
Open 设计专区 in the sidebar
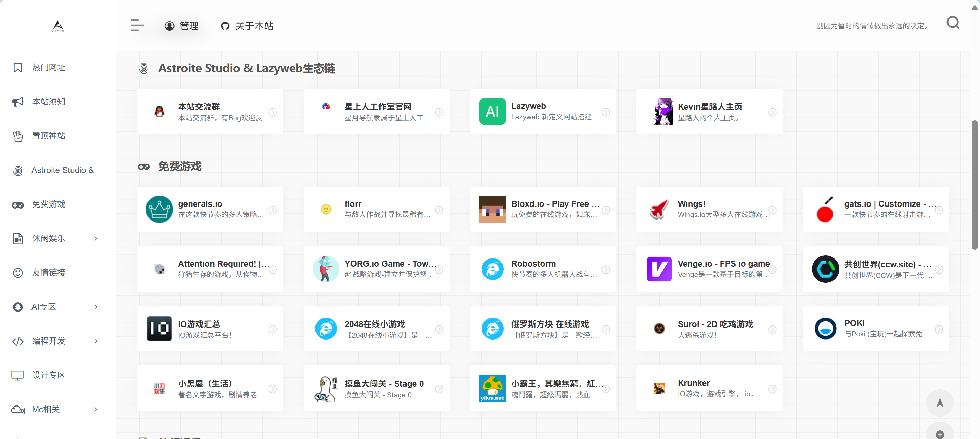coord(49,375)
